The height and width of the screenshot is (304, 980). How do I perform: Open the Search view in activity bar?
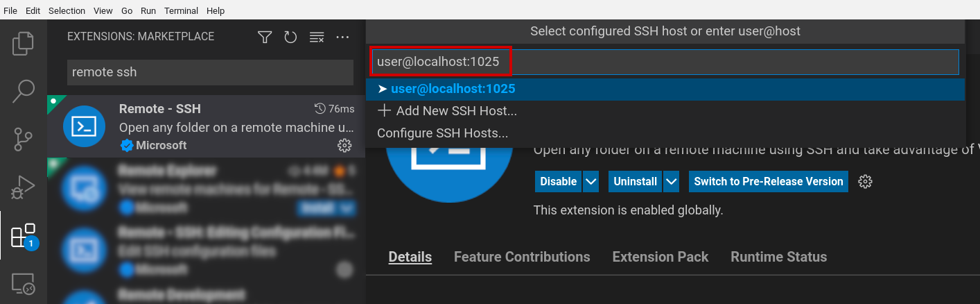[x=23, y=91]
